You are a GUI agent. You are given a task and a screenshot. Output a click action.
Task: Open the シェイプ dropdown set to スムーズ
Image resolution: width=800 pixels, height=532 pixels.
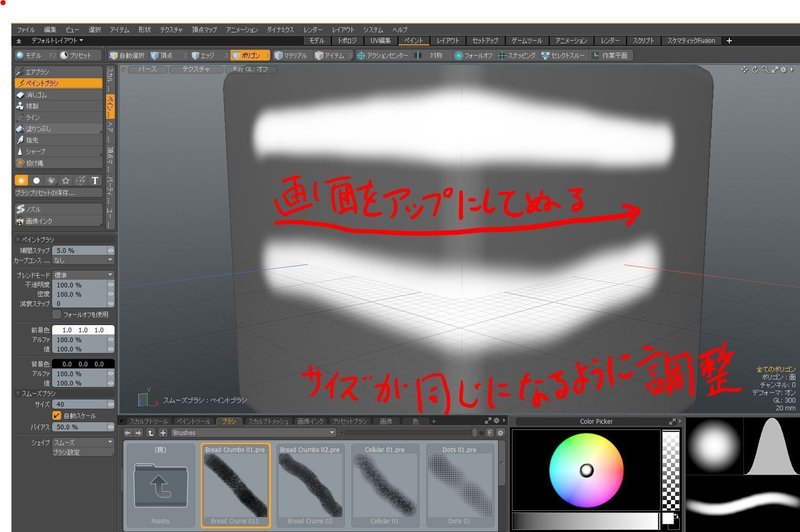83,442
